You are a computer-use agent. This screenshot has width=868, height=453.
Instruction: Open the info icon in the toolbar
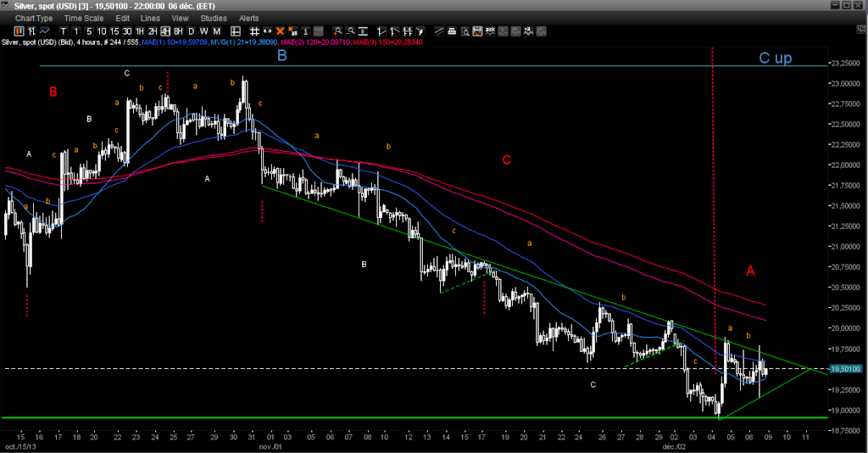point(305,31)
